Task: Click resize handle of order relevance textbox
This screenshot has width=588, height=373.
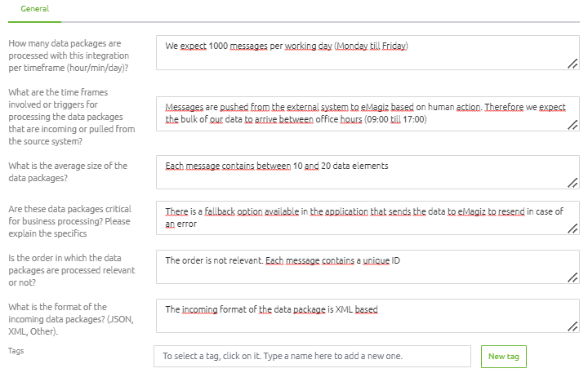Action: pyautogui.click(x=572, y=278)
